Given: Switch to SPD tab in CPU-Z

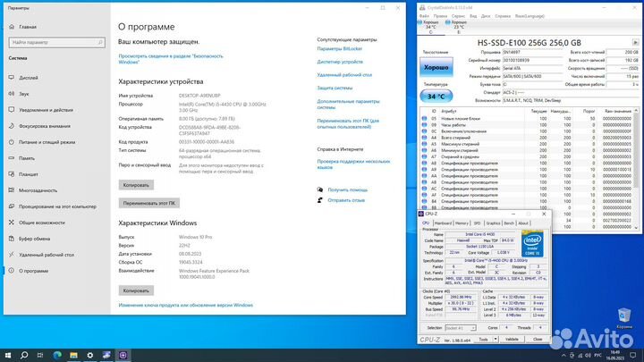Looking at the screenshot, I should 477,223.
